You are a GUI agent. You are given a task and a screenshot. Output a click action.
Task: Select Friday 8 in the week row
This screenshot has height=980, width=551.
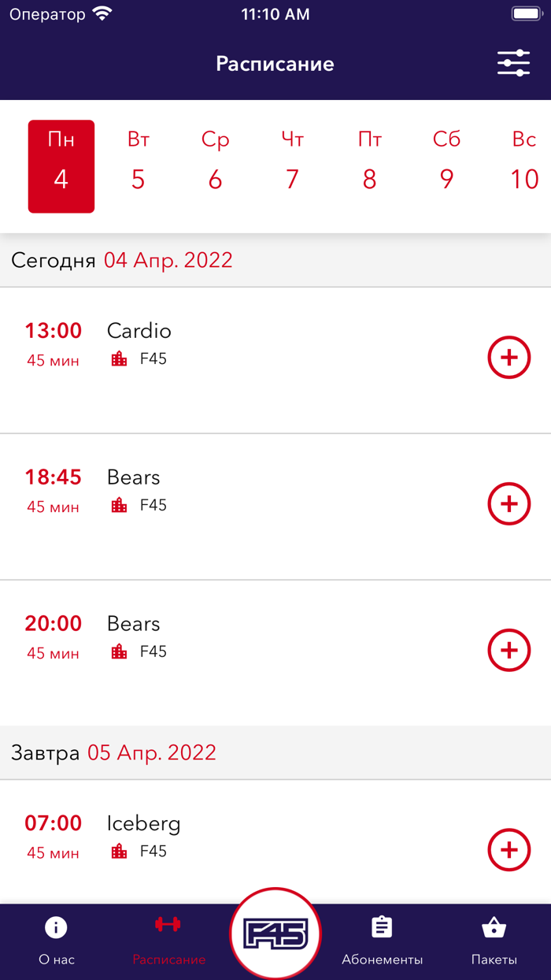pos(369,166)
